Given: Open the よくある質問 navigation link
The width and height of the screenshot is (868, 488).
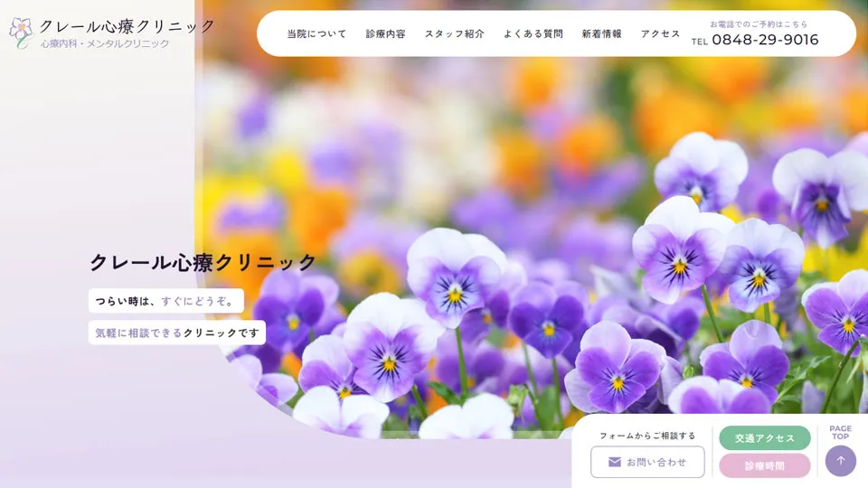Looking at the screenshot, I should pyautogui.click(x=533, y=34).
